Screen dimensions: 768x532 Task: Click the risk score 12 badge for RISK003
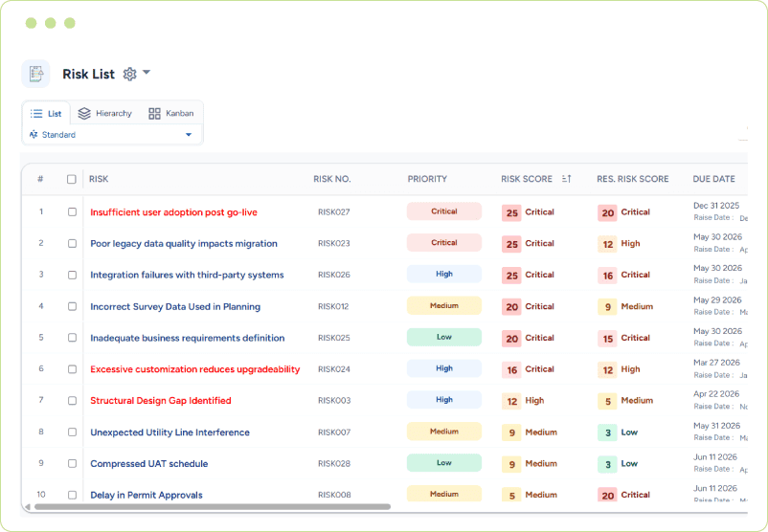point(511,401)
